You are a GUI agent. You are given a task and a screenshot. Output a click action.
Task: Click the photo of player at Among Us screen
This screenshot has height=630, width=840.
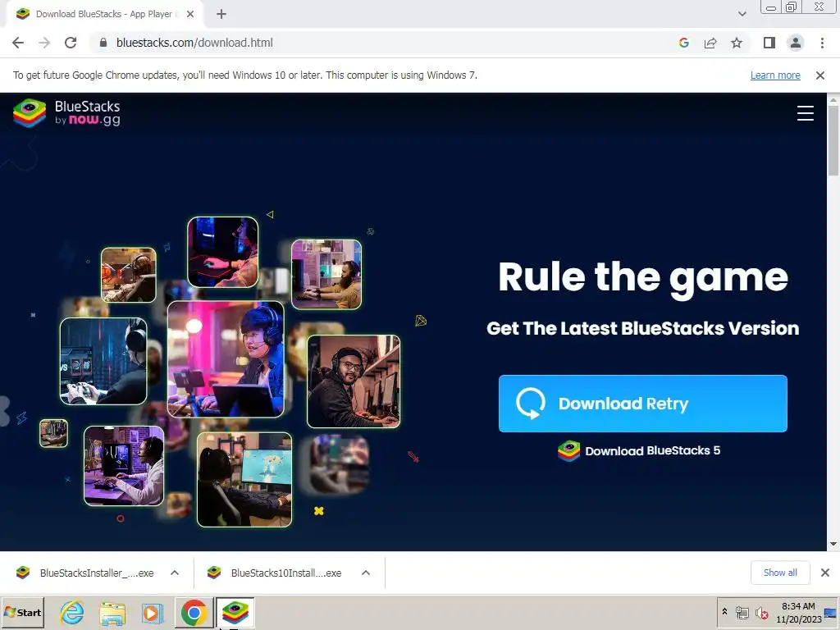coord(244,480)
